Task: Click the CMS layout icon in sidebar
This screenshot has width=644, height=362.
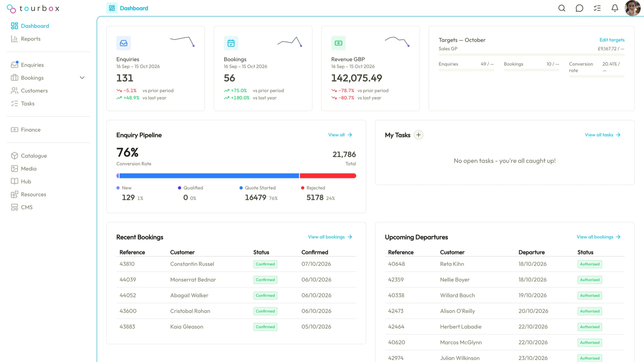Action: click(14, 207)
